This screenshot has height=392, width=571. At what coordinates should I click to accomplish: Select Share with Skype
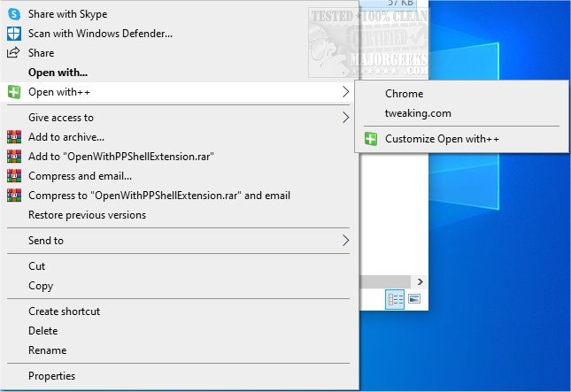tap(179, 14)
